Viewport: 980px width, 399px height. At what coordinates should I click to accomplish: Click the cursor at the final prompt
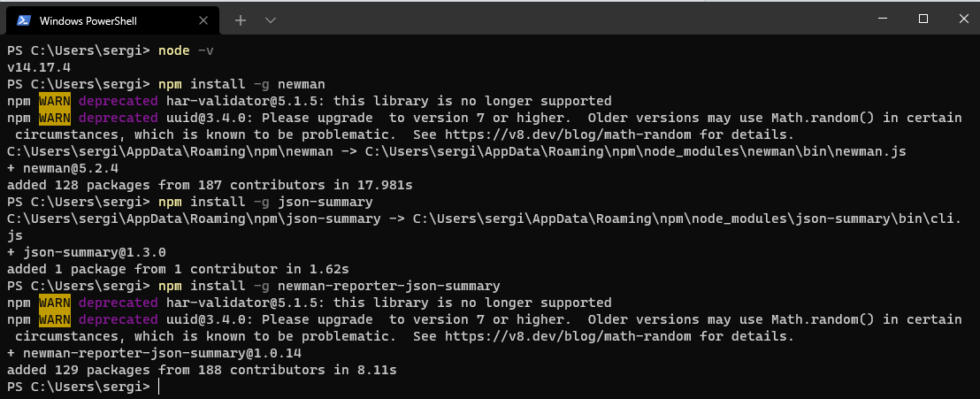click(159, 387)
